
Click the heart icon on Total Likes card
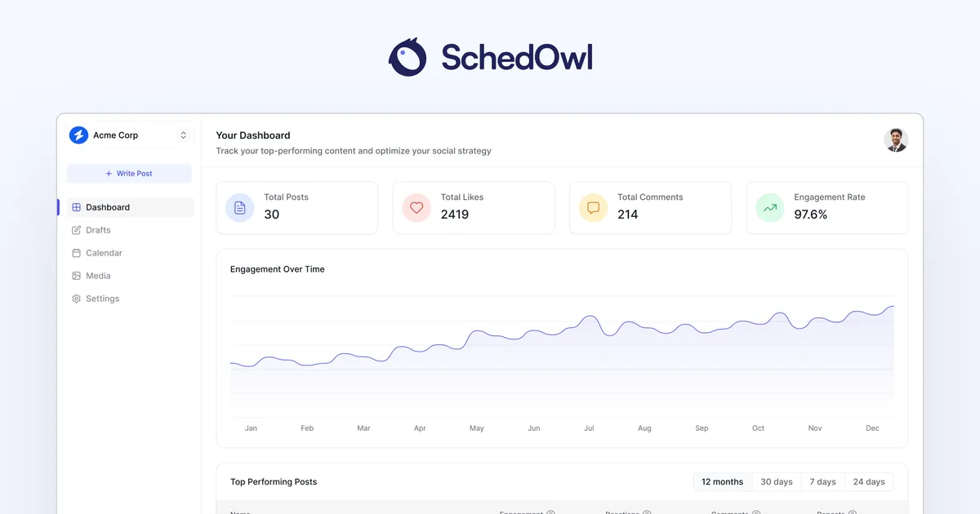[416, 207]
